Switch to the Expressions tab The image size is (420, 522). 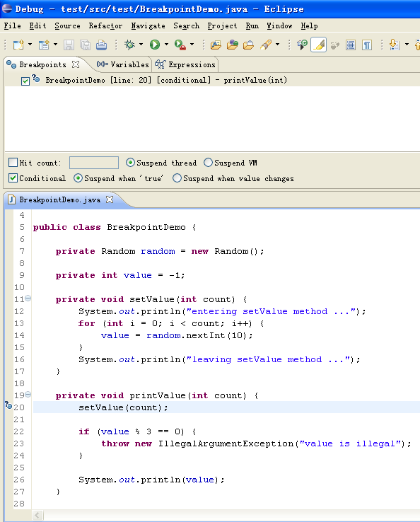(185, 64)
